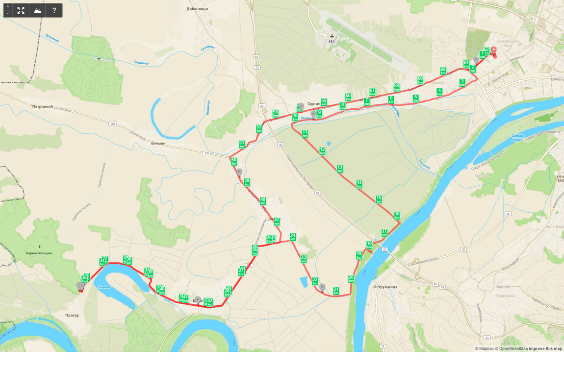Select the 60 km route marker
564x392 pixels.
[x=443, y=71]
